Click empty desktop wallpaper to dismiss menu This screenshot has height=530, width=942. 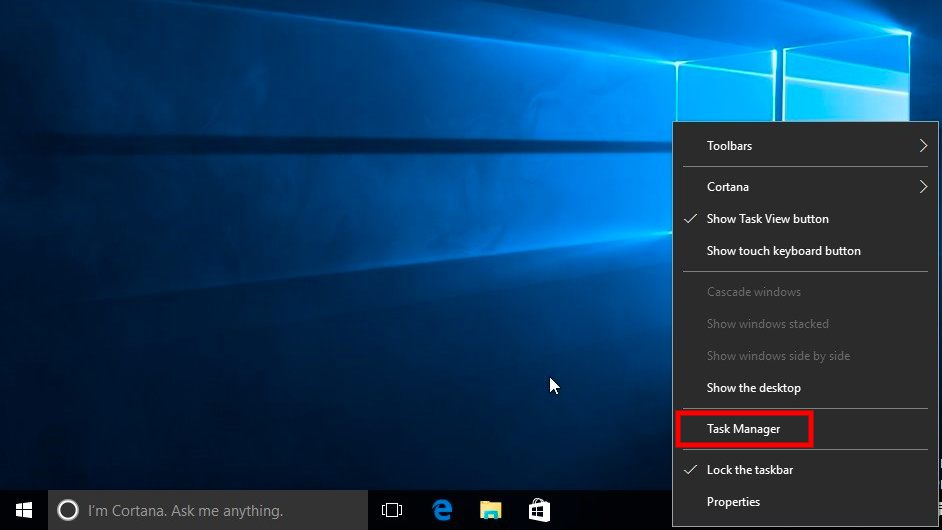click(x=300, y=250)
